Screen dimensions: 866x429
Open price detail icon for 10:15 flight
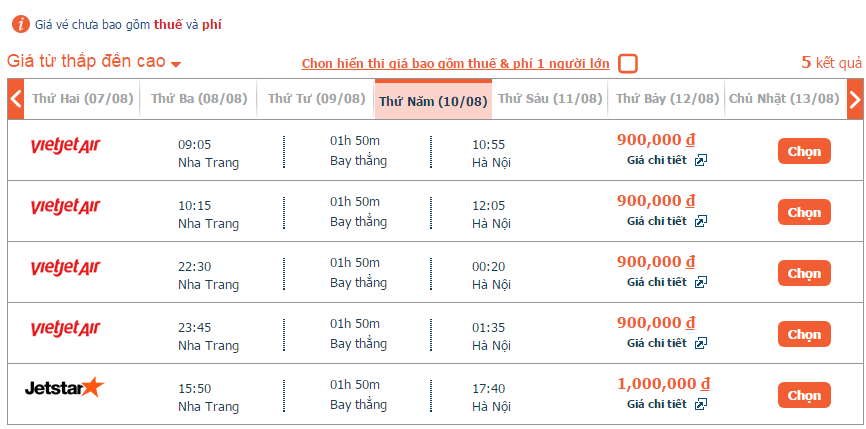(x=701, y=221)
